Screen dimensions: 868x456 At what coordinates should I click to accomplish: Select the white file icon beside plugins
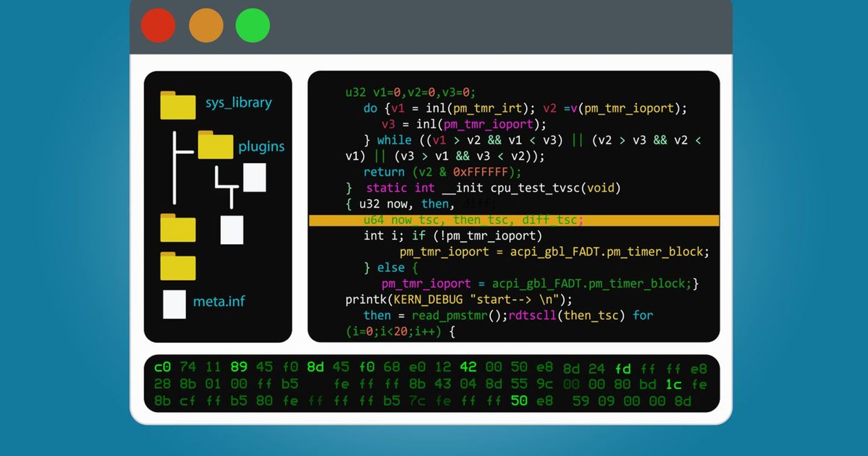click(254, 177)
